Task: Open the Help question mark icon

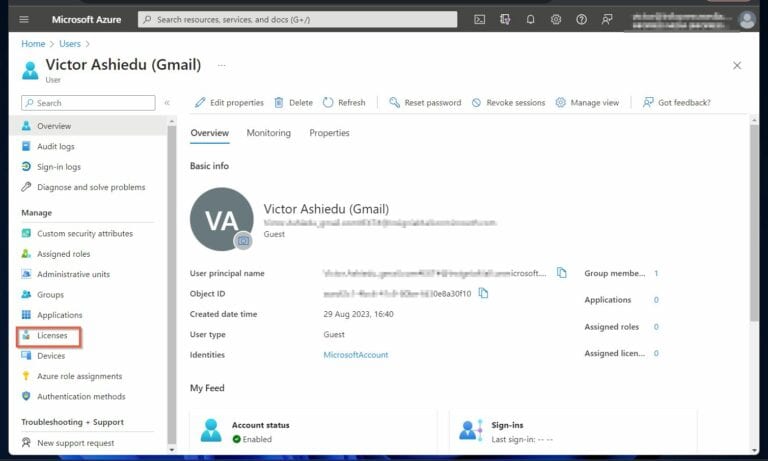Action: pos(581,20)
